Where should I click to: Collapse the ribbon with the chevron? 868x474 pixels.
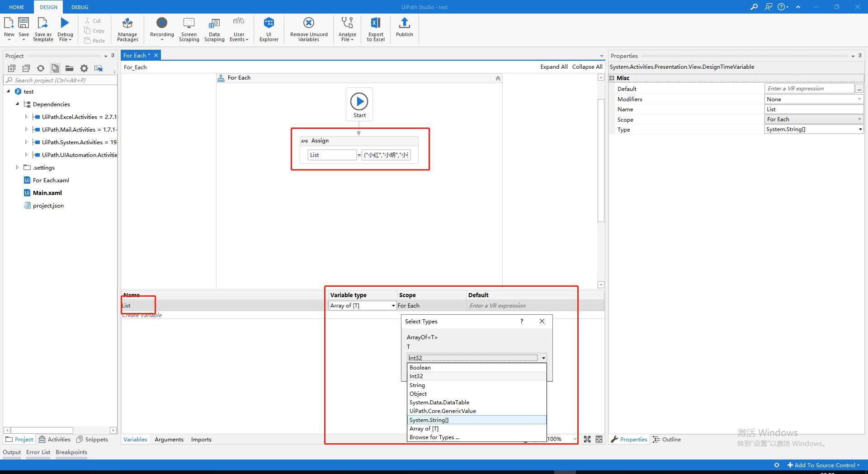click(798, 7)
